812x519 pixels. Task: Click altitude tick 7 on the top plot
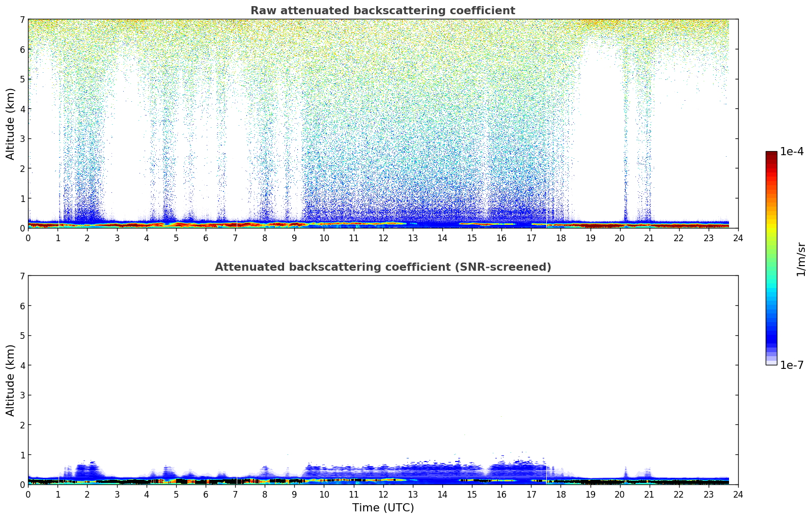22,20
